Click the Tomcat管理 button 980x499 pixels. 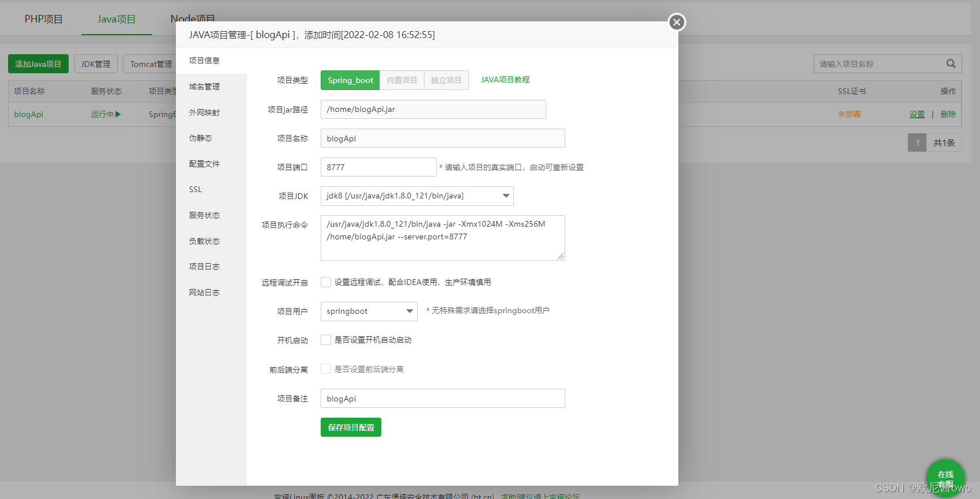coord(151,64)
